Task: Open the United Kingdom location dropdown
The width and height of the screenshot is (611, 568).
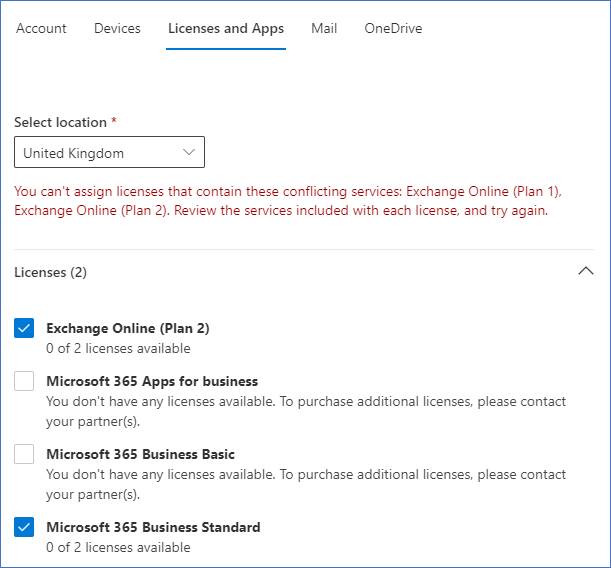Action: pyautogui.click(x=109, y=152)
